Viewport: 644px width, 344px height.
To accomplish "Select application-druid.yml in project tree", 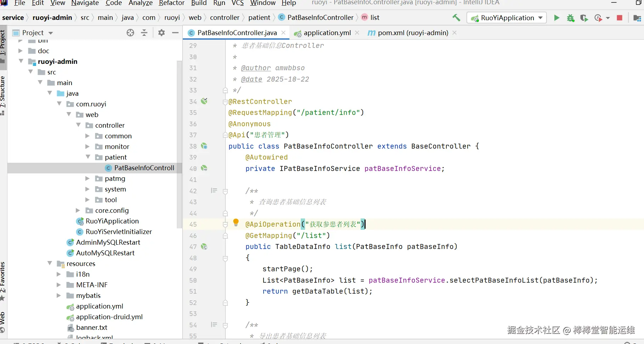I will 109,317.
